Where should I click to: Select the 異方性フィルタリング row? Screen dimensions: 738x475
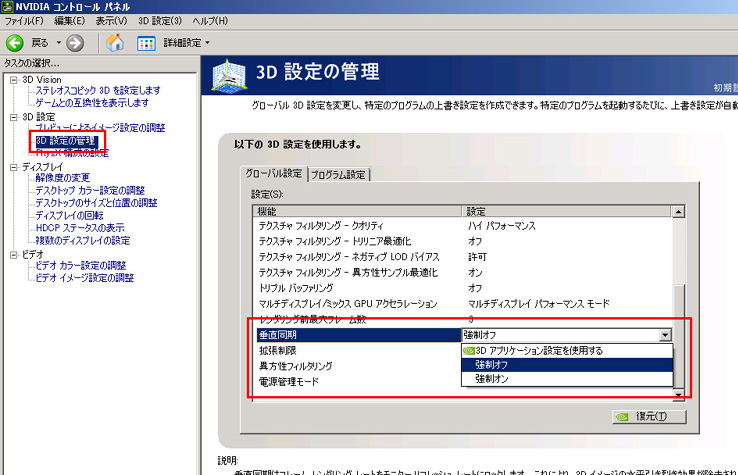click(x=358, y=366)
